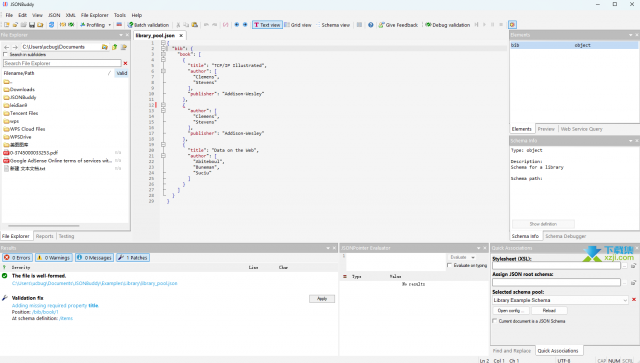
Task: Click the Apply button for validation fix
Action: coord(322,299)
